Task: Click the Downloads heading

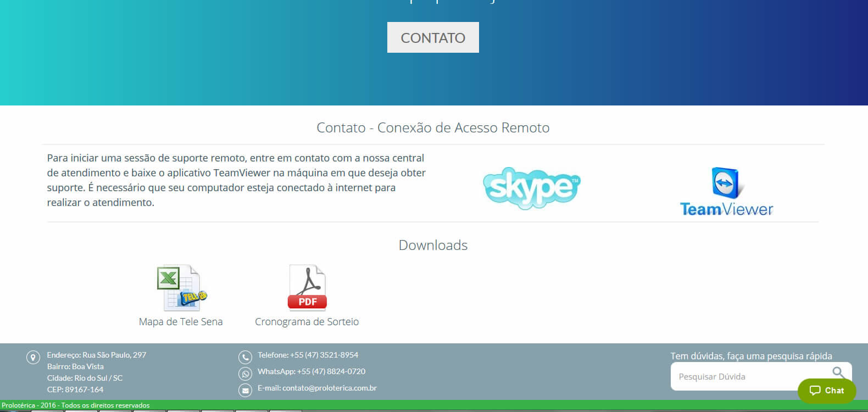Action: pos(433,245)
